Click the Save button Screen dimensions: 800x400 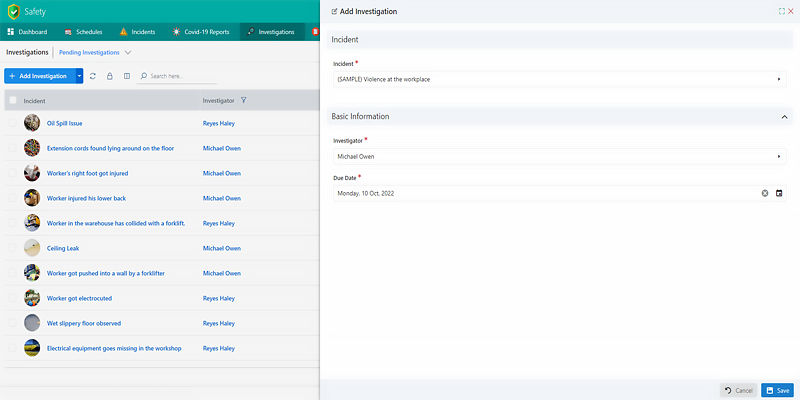coord(776,390)
